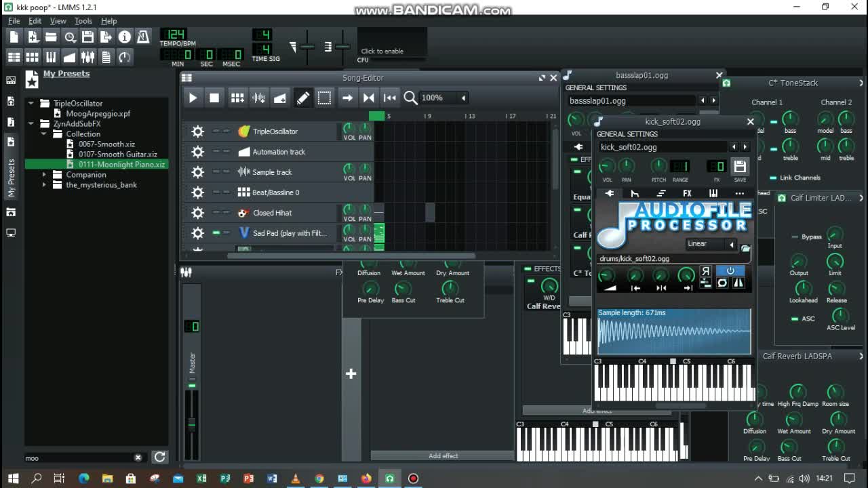Click the reload presets button

pyautogui.click(x=159, y=457)
